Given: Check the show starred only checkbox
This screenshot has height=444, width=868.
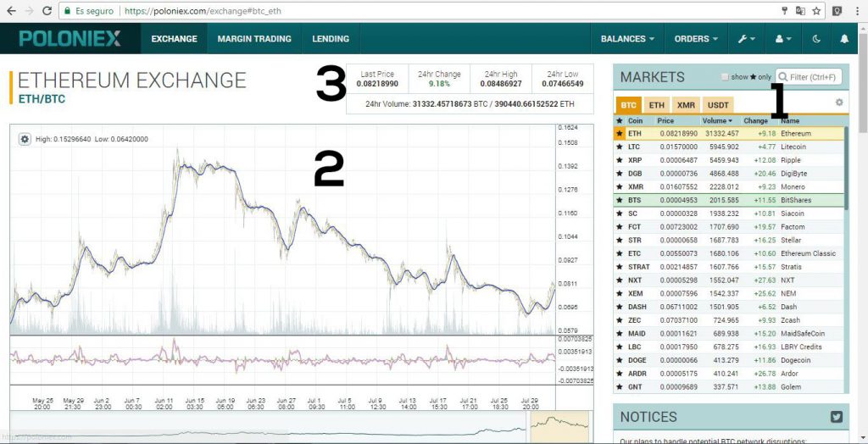Looking at the screenshot, I should click(x=726, y=77).
